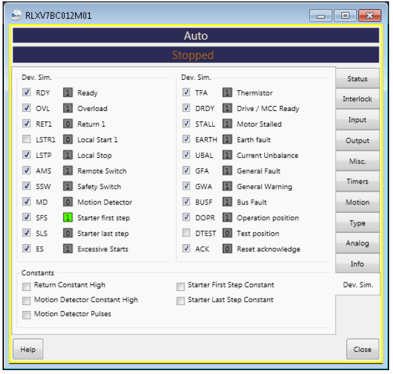Screen dimensions: 393x374
Task: Open the Misc. tab
Action: click(357, 161)
